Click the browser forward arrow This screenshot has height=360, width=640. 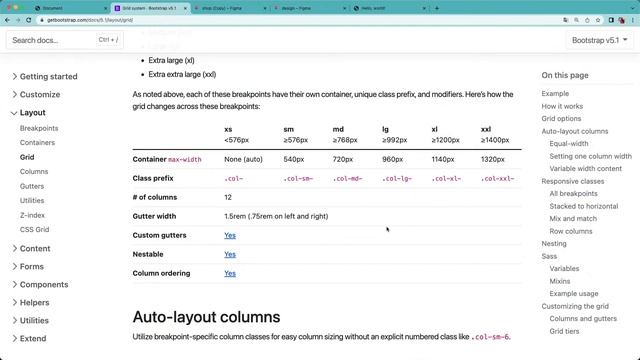point(18,20)
